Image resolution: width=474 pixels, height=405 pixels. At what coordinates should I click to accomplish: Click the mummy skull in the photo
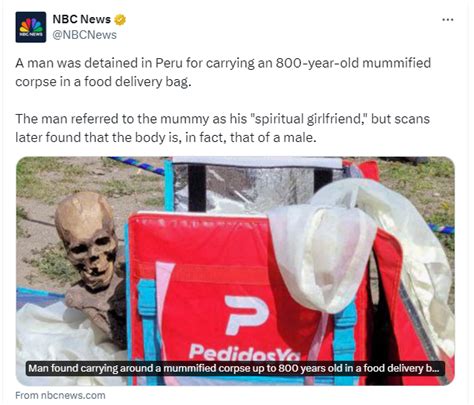pyautogui.click(x=87, y=239)
